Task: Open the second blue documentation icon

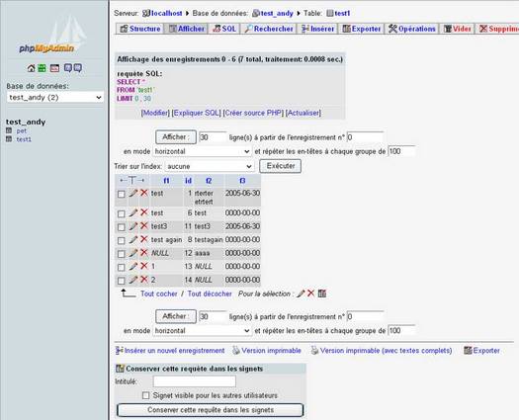Action: tap(77, 68)
